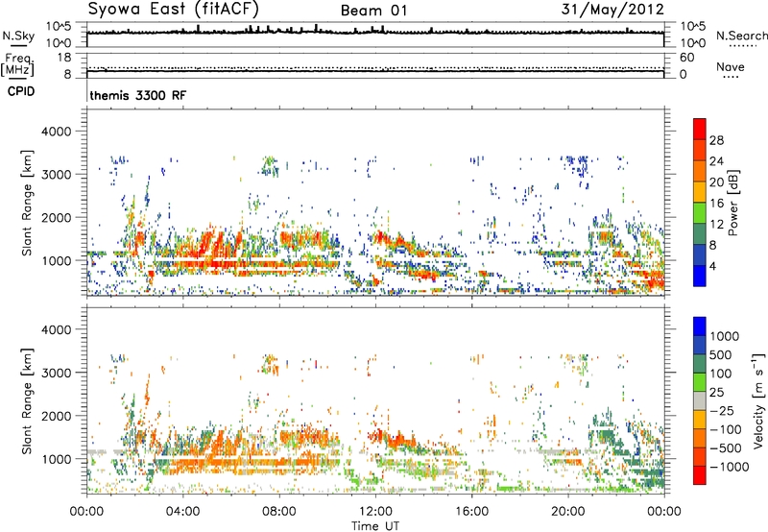
Task: Click the power panel 'Slant Range [km]' label
Action: pos(27,203)
